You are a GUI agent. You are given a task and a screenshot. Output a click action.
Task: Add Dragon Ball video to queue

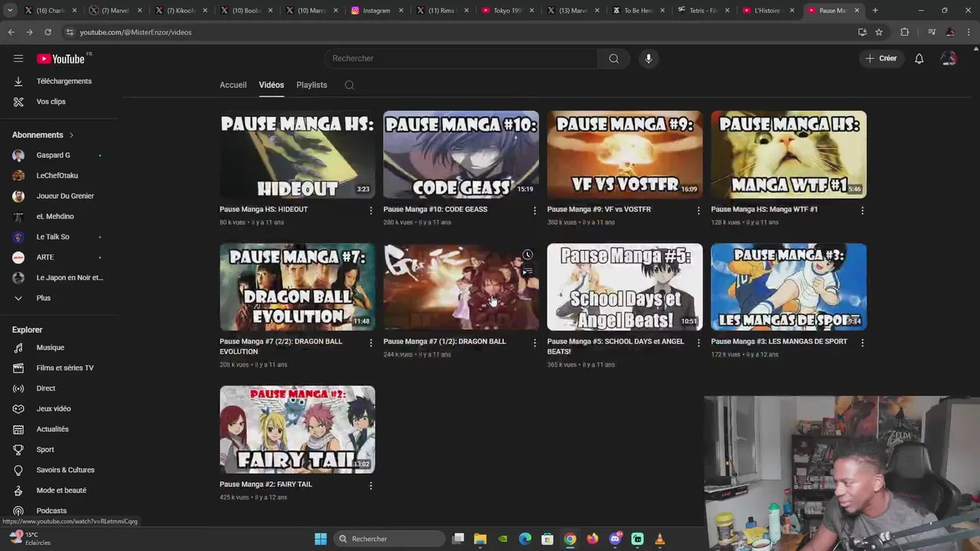pos(528,271)
